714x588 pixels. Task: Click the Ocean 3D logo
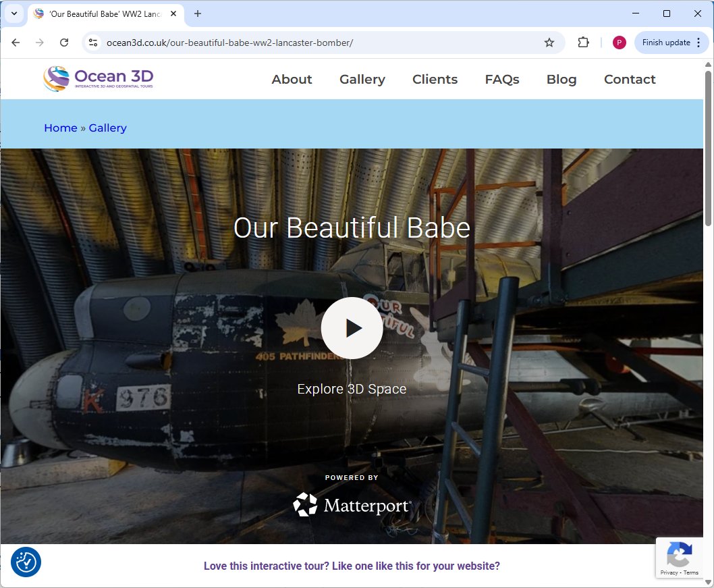point(99,79)
